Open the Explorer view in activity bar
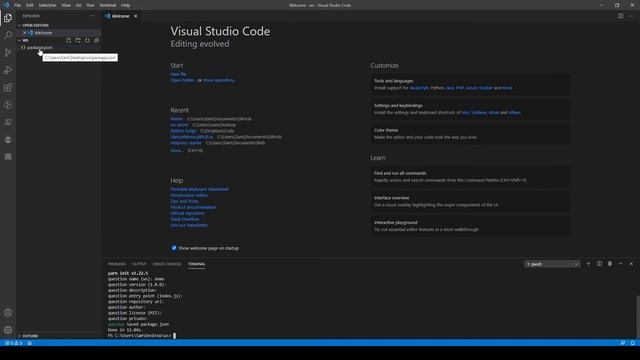The image size is (640, 360). (8, 18)
